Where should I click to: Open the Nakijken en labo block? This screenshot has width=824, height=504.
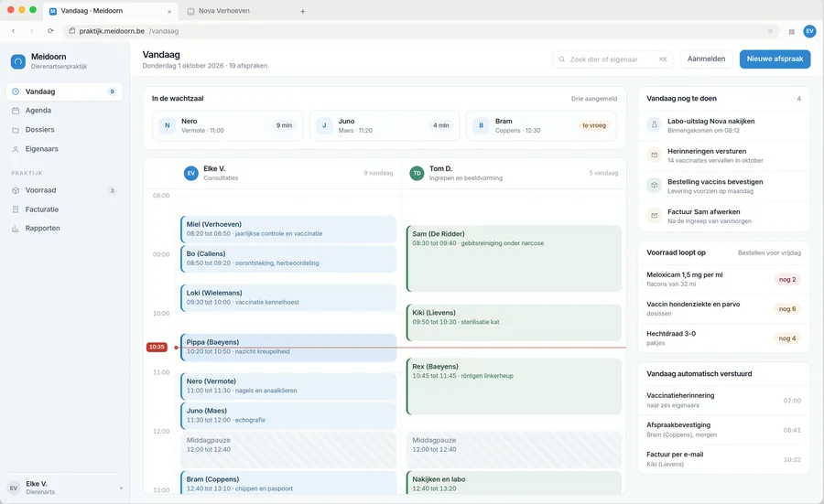[514, 482]
